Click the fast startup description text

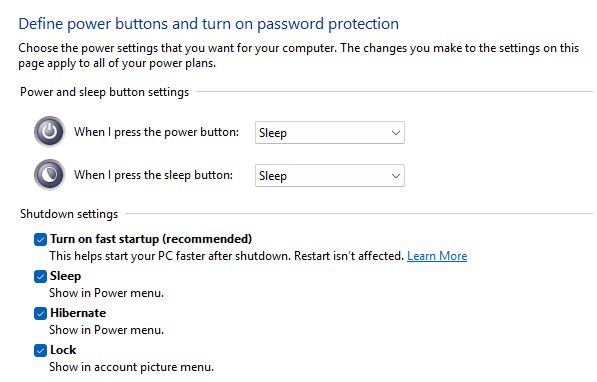point(227,256)
